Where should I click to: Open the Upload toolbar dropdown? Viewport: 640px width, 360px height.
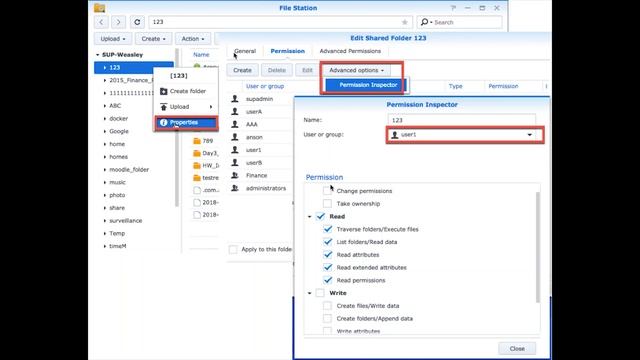point(113,39)
